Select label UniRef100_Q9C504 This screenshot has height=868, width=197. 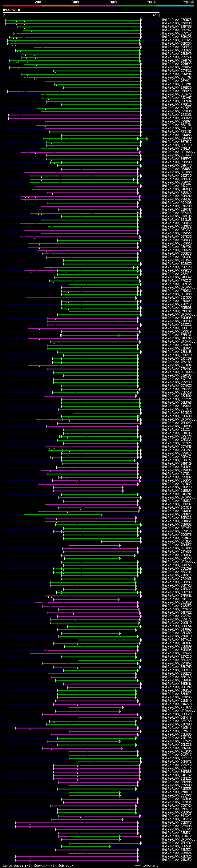(177, 101)
